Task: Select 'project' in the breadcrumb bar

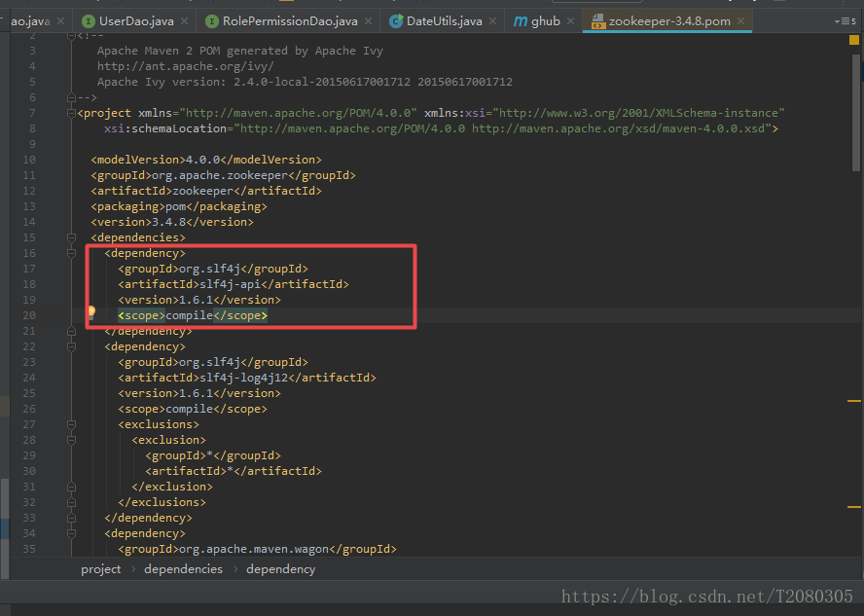Action: click(x=100, y=569)
